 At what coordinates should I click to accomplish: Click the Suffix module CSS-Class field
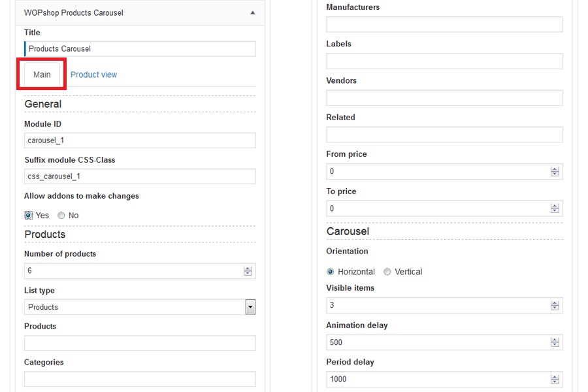[140, 176]
